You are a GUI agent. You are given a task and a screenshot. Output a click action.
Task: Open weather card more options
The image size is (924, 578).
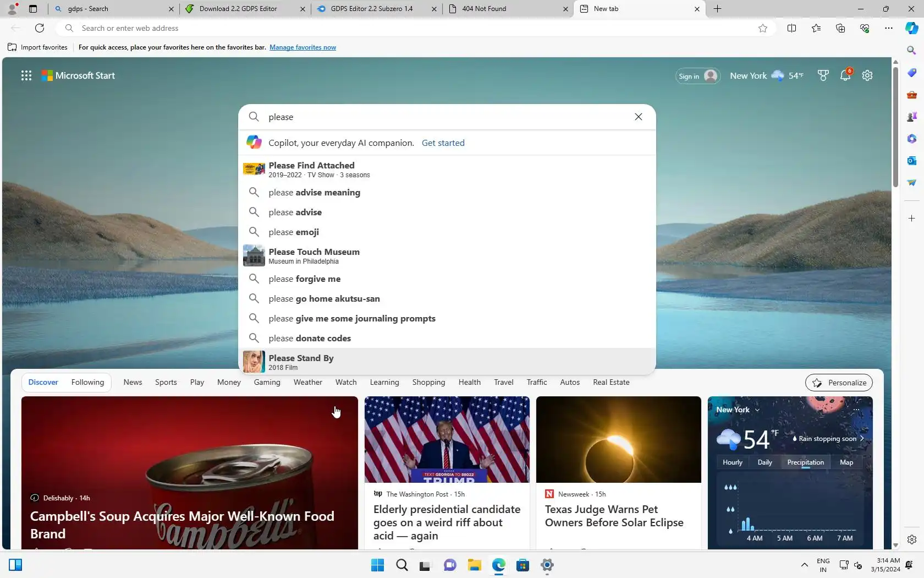click(856, 410)
